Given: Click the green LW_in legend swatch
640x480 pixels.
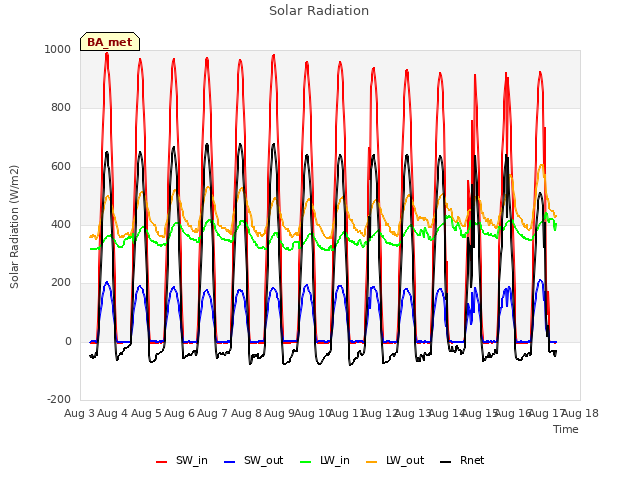Looking at the screenshot, I should point(306,462).
